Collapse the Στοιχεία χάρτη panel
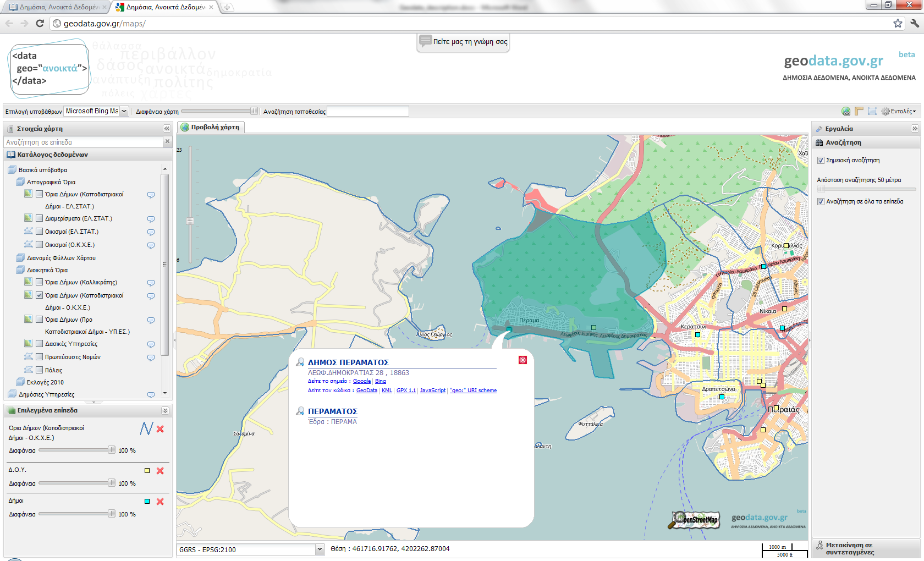924x561 pixels. pyautogui.click(x=167, y=129)
